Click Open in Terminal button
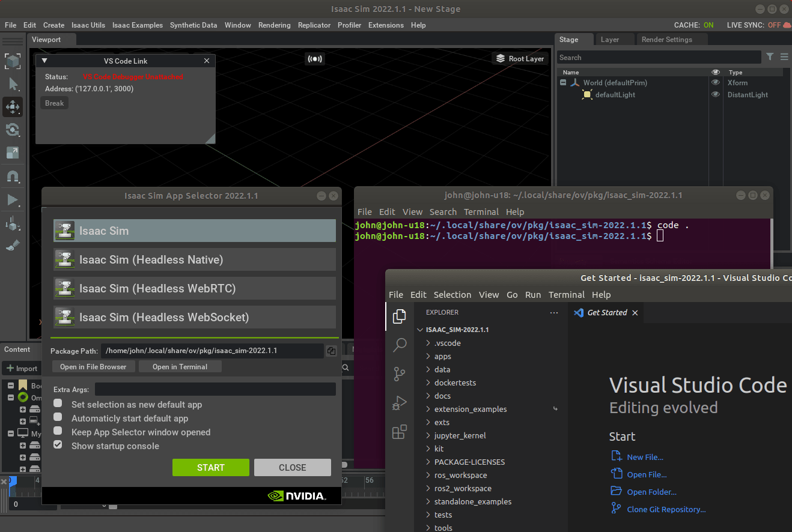Image resolution: width=792 pixels, height=532 pixels. (x=180, y=366)
